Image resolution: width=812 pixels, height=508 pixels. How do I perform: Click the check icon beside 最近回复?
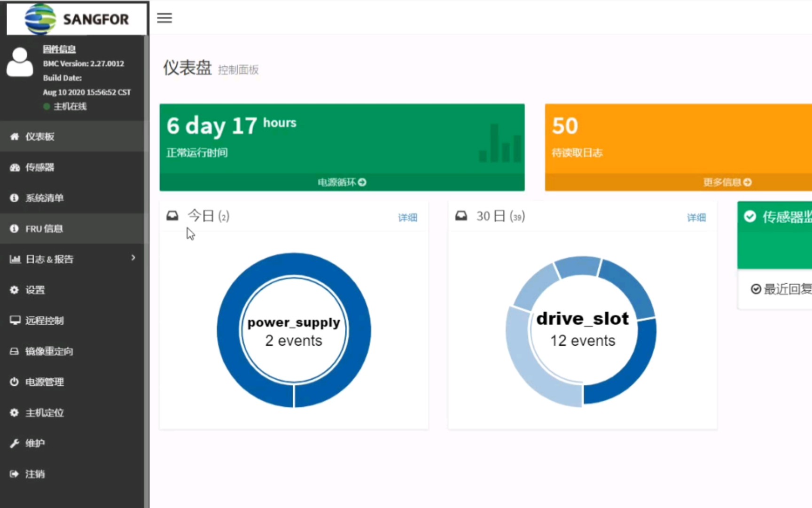point(756,289)
